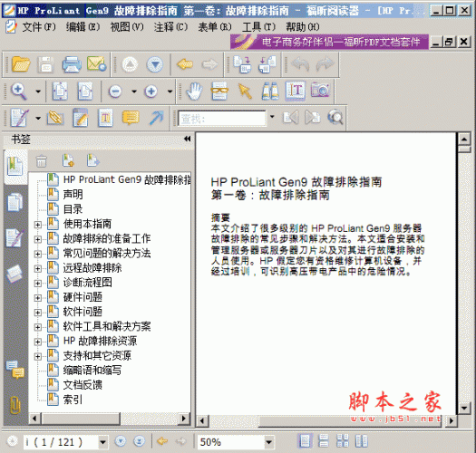Select the Typewriter text tool
The image size is (476, 453).
(295, 91)
